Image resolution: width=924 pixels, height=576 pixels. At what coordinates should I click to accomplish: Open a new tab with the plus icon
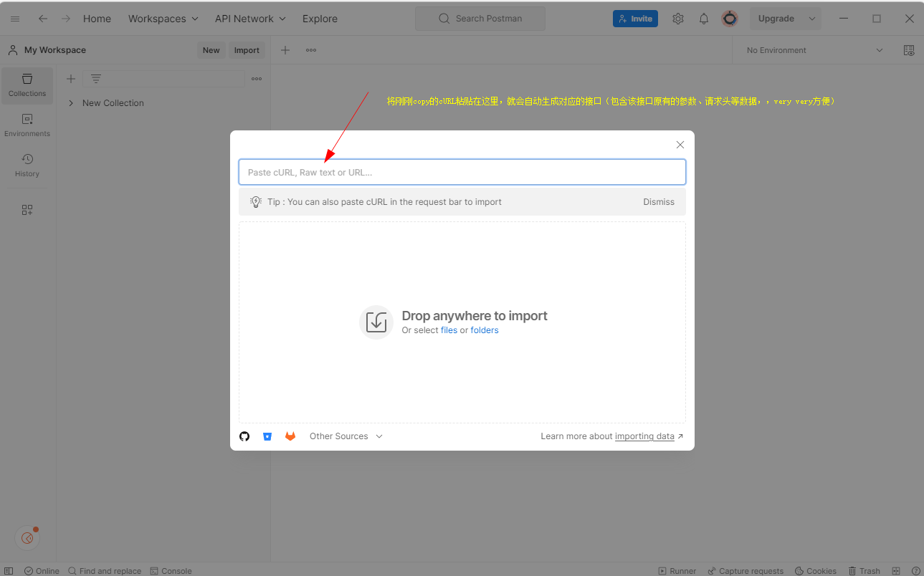click(x=285, y=50)
